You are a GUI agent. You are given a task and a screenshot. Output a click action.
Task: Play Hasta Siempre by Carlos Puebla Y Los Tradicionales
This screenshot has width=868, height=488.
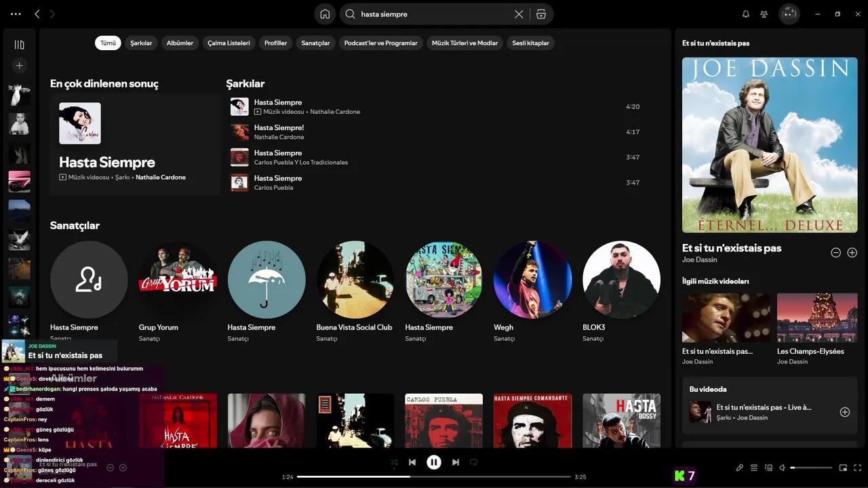pos(435,157)
